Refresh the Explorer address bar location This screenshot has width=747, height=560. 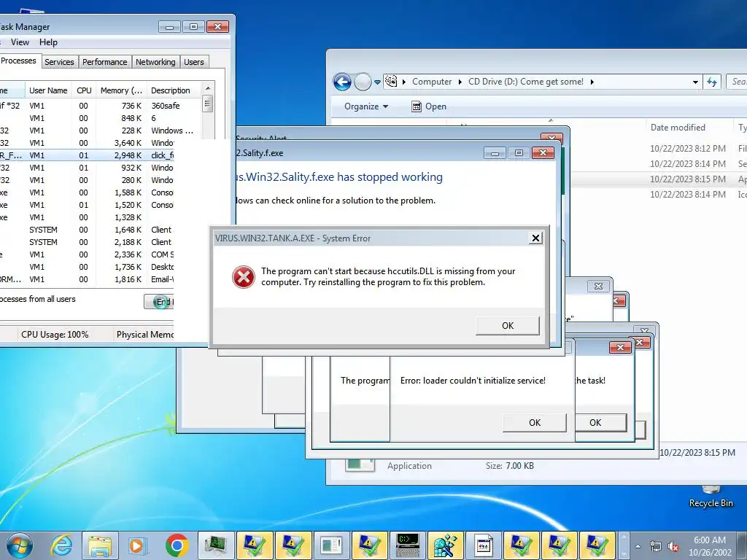(712, 82)
